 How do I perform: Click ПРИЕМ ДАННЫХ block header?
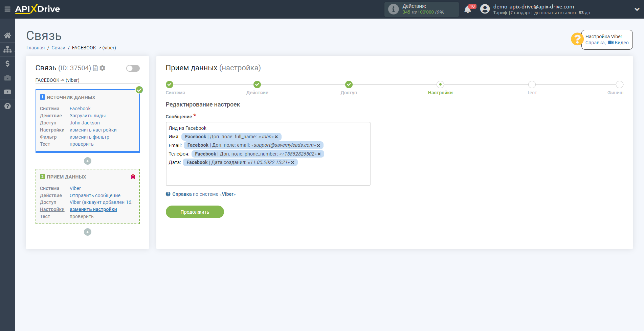(66, 177)
